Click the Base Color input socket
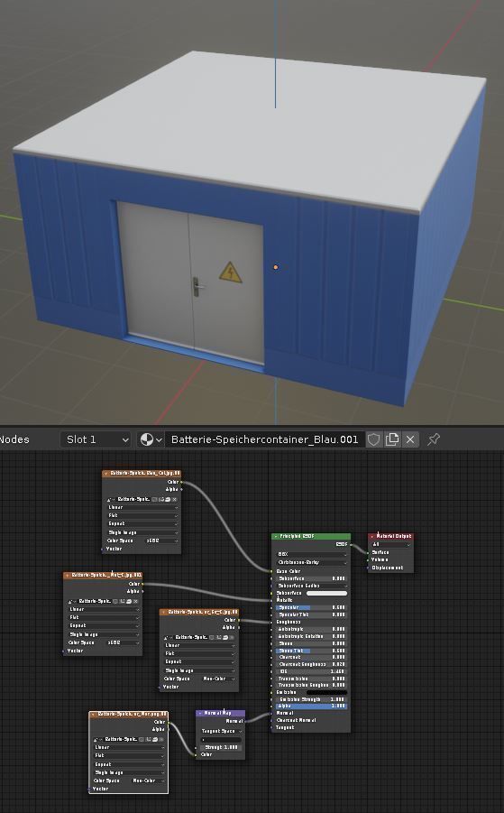The image size is (504, 813). pyautogui.click(x=271, y=571)
